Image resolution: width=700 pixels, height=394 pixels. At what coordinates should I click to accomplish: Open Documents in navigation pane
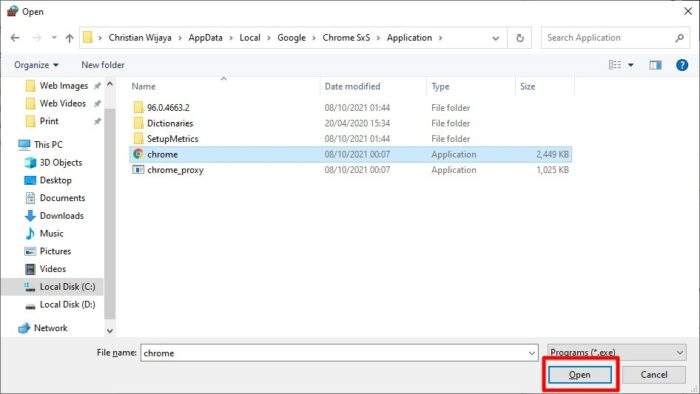62,198
